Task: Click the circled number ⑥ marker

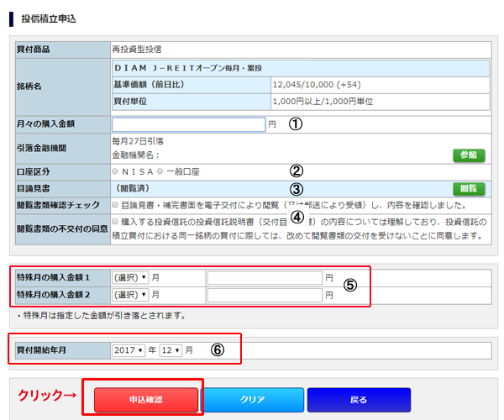Action: pyautogui.click(x=217, y=349)
